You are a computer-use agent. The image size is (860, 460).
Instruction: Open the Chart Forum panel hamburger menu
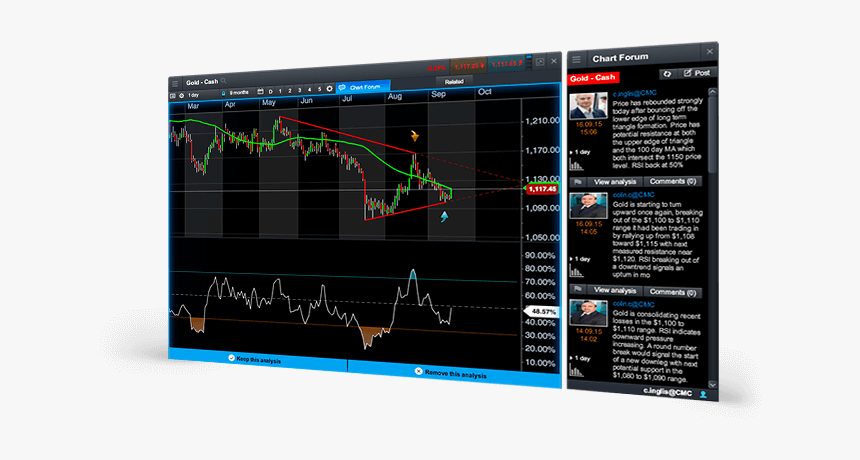click(576, 59)
